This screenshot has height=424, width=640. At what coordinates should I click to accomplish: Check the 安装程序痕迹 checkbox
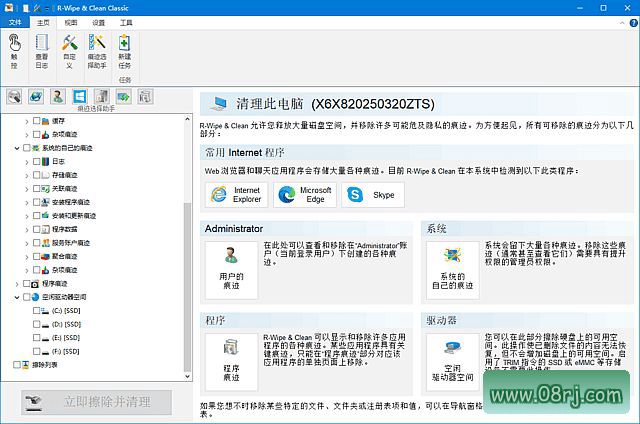coord(36,202)
